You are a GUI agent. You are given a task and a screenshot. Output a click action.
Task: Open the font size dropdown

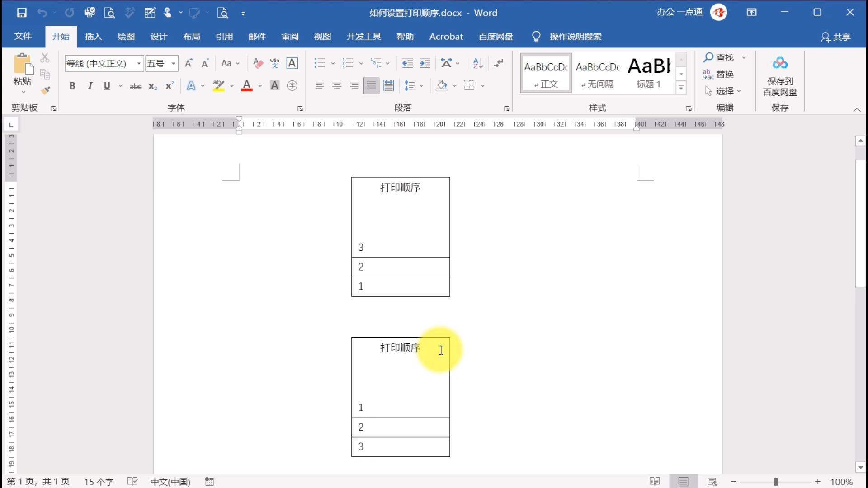click(173, 64)
